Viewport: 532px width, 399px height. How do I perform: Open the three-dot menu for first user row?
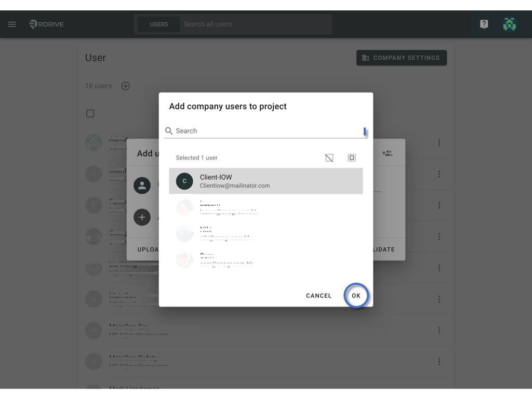pos(439,143)
